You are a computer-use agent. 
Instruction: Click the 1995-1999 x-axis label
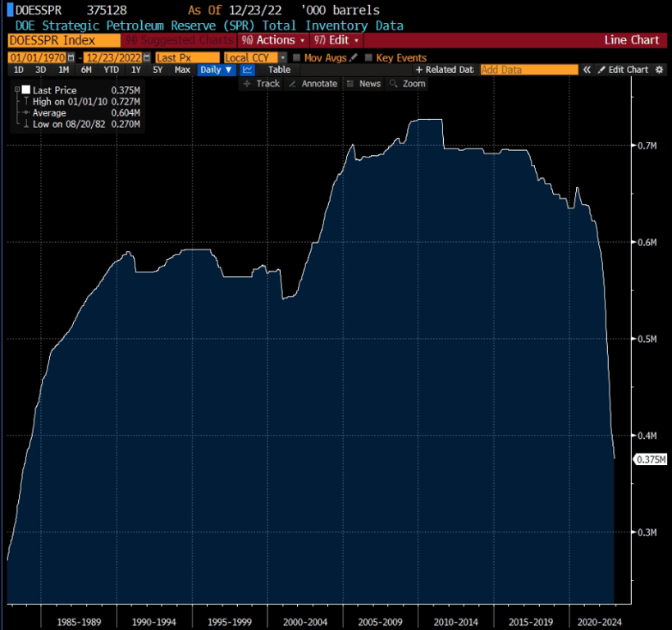tap(230, 622)
